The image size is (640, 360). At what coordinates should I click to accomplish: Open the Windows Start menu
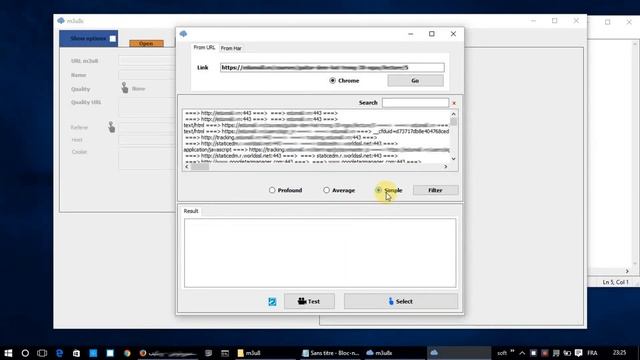(8, 353)
